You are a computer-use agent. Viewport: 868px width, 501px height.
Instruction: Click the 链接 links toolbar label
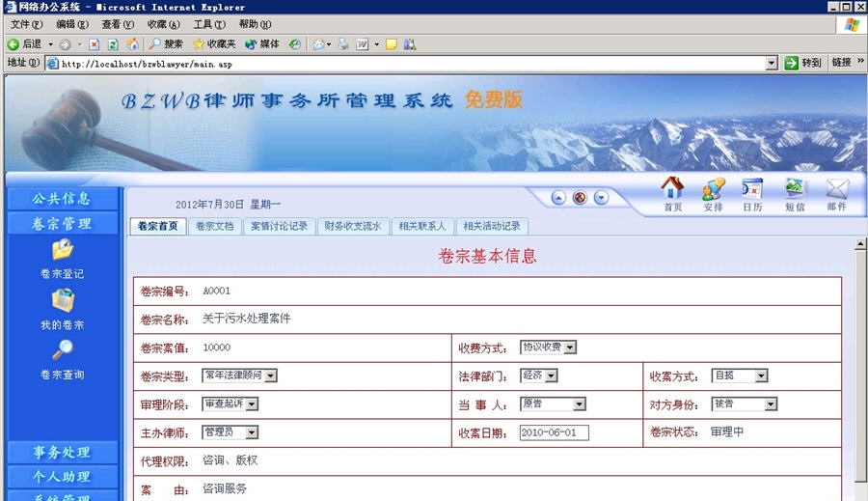click(841, 63)
